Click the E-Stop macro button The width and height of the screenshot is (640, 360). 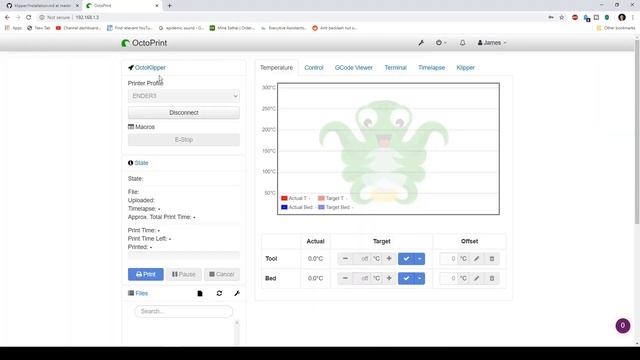pyautogui.click(x=184, y=140)
